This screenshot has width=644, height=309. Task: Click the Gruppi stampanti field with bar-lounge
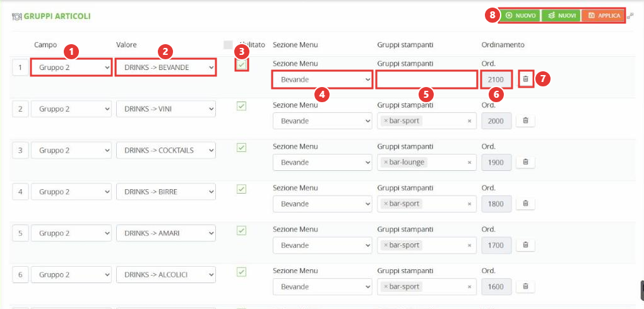tap(427, 163)
